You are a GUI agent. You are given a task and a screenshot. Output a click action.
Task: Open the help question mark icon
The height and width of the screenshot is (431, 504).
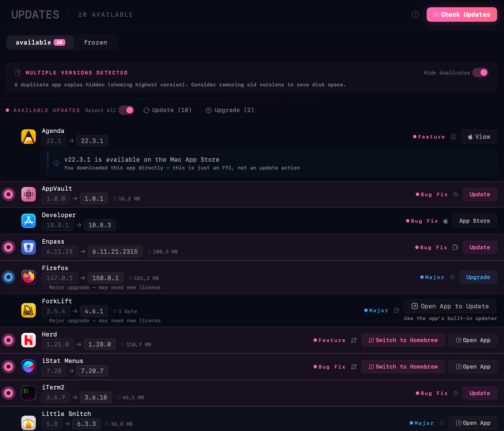(415, 15)
